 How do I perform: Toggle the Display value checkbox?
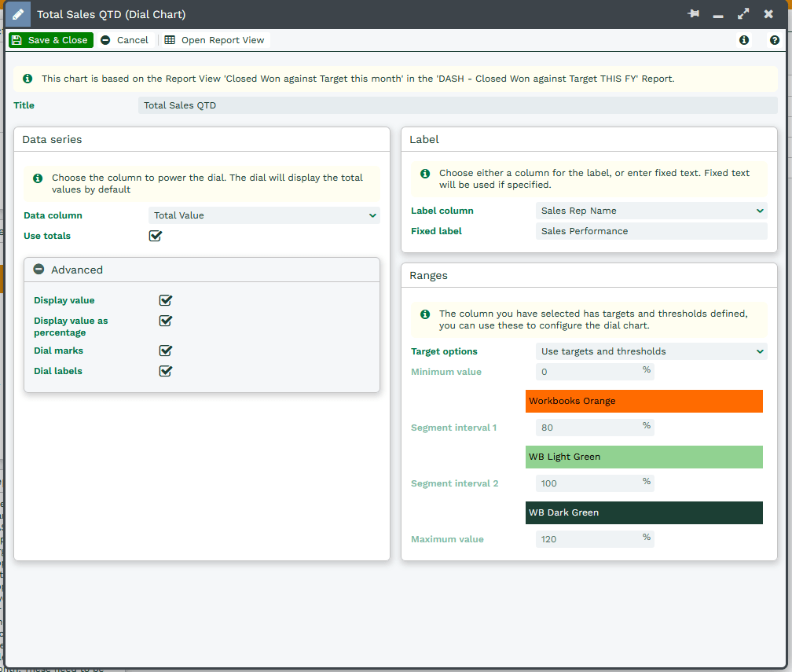(x=165, y=300)
